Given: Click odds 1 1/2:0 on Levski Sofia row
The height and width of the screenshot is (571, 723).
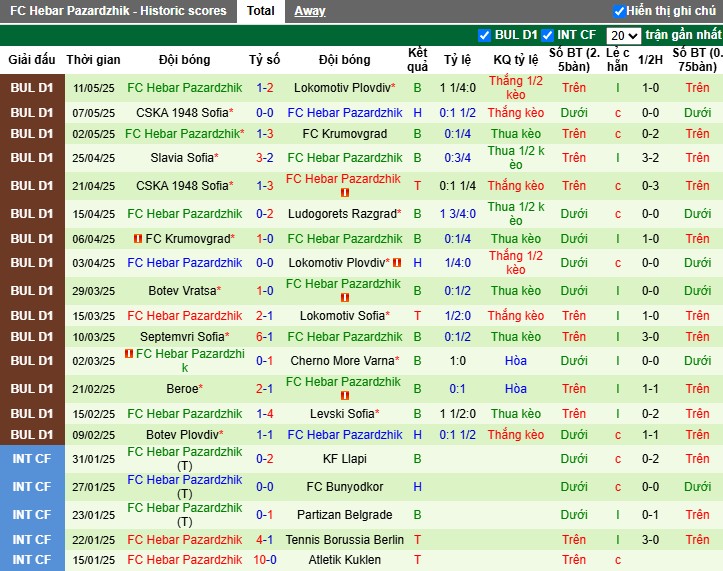Looking at the screenshot, I should point(457,414).
